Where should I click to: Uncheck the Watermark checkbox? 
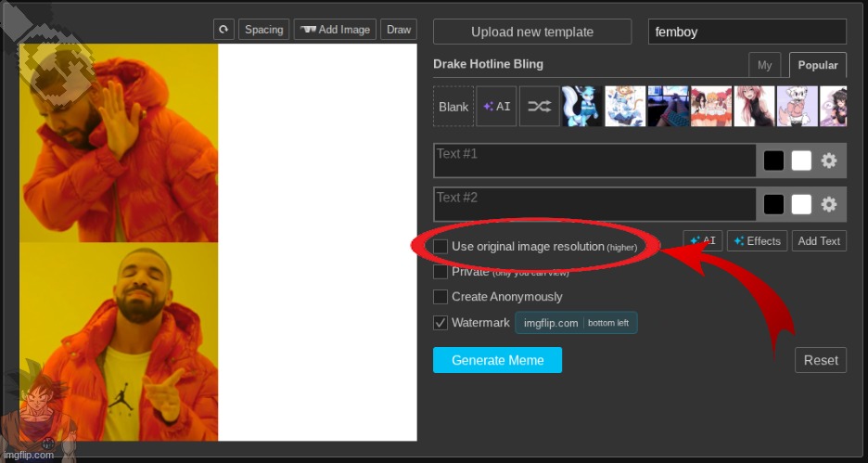(x=440, y=323)
